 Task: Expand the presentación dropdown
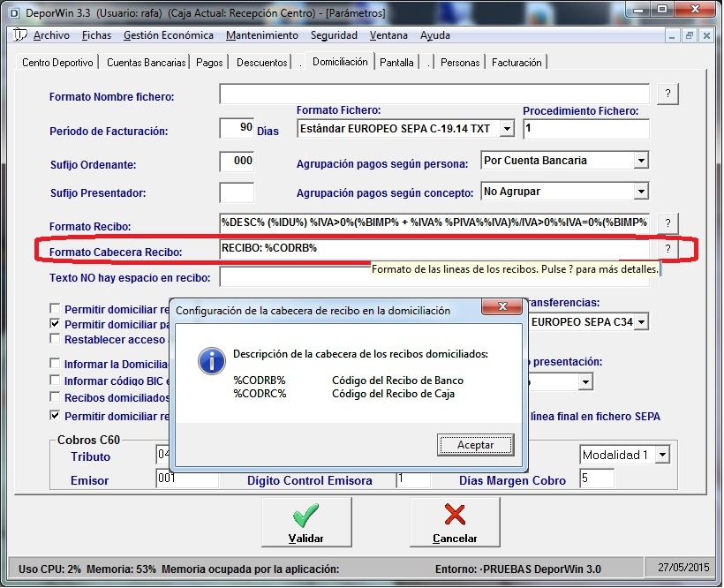586,381
